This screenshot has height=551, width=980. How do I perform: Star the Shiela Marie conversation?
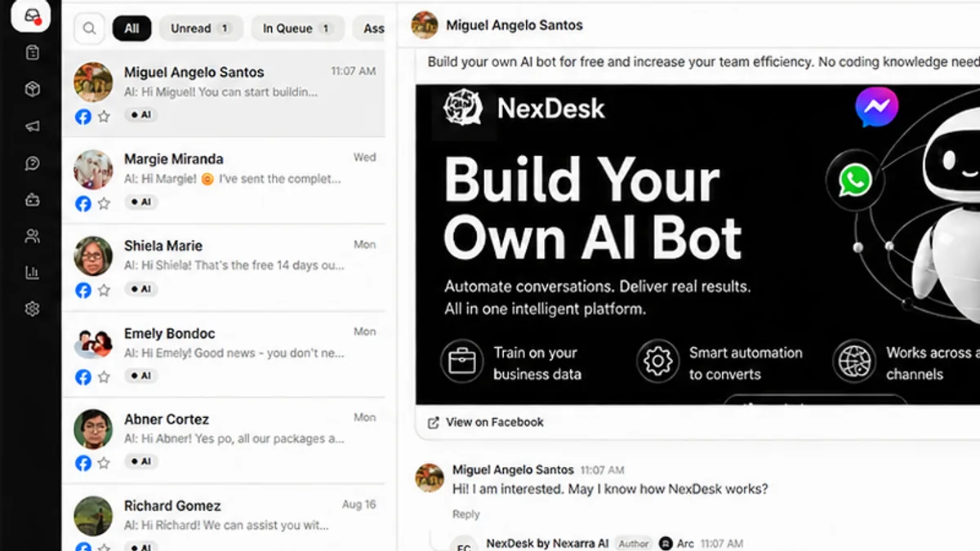[104, 290]
